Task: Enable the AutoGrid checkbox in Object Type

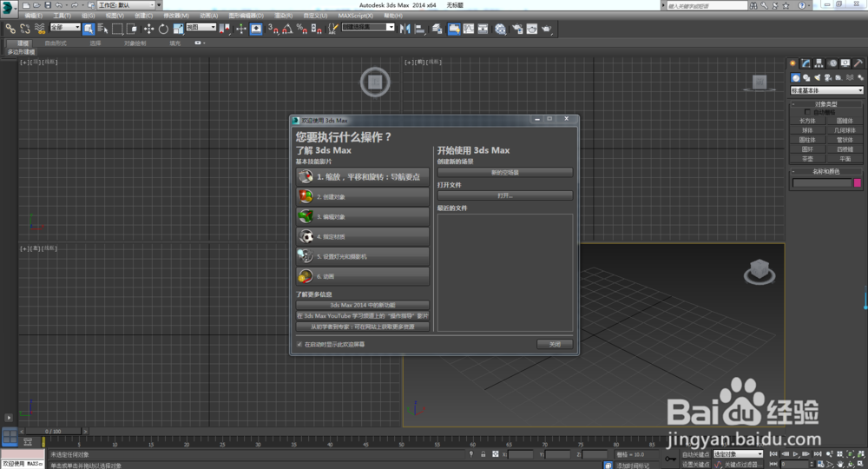Action: pyautogui.click(x=807, y=112)
